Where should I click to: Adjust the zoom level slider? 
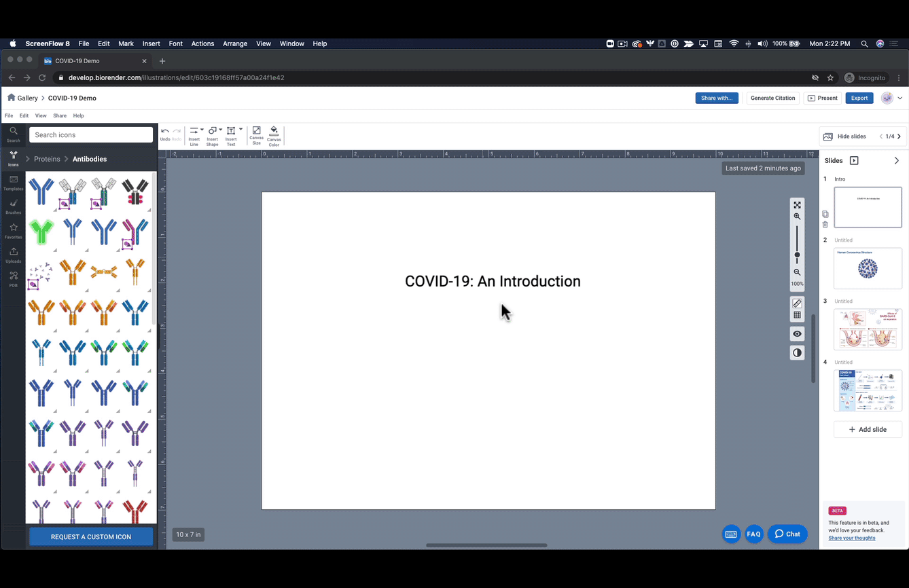click(797, 255)
